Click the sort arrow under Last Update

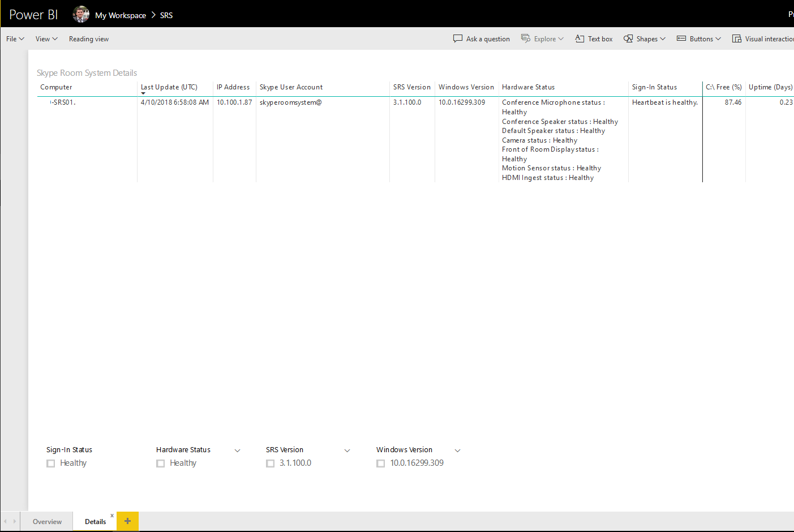143,93
